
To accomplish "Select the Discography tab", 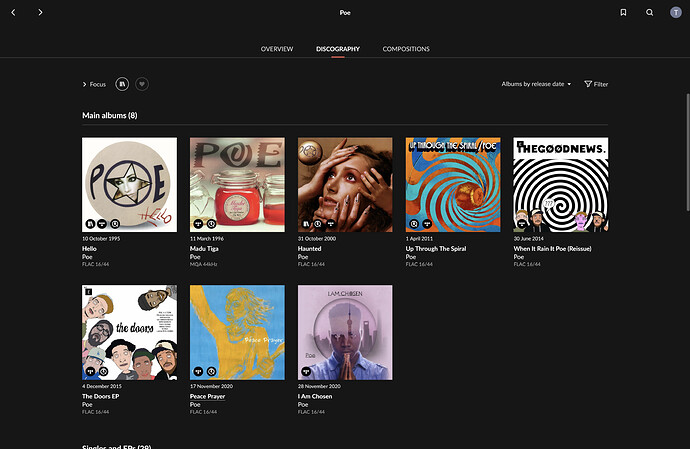I will (338, 49).
